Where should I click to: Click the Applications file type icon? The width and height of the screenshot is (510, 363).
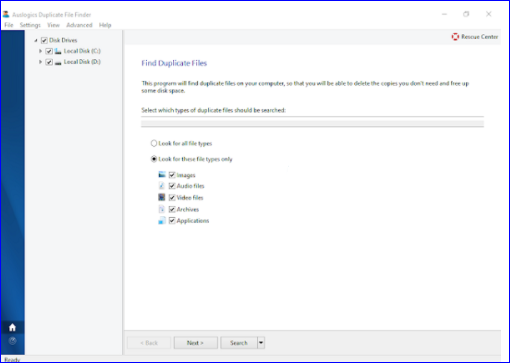tap(162, 220)
